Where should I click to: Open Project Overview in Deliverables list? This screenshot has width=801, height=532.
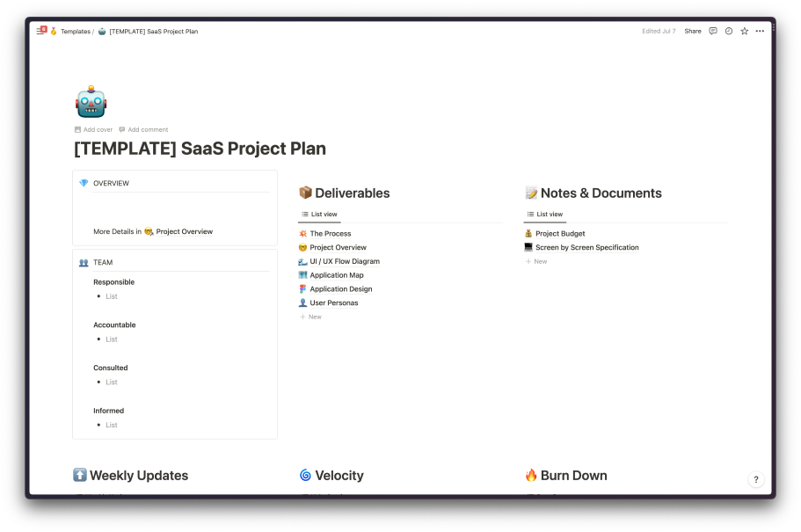[339, 247]
